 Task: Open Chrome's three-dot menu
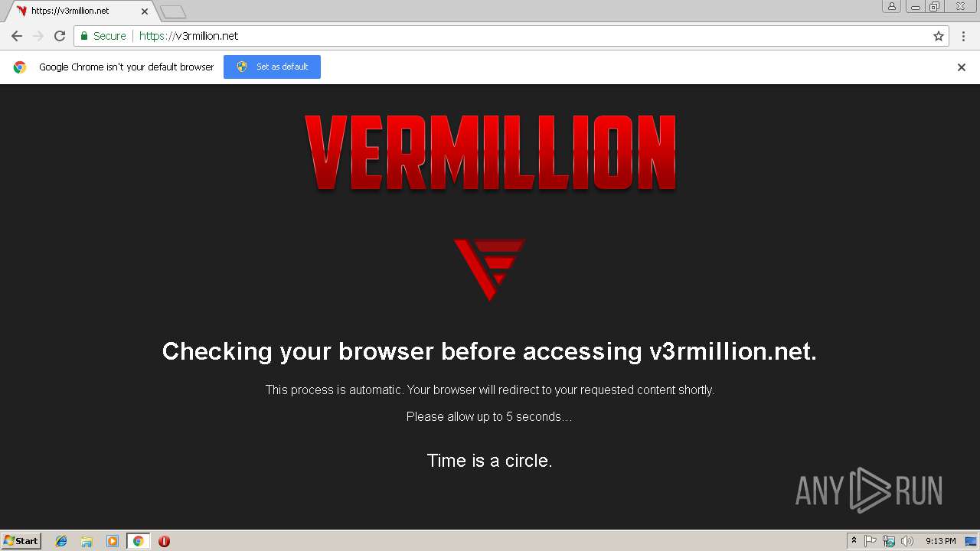pos(964,36)
